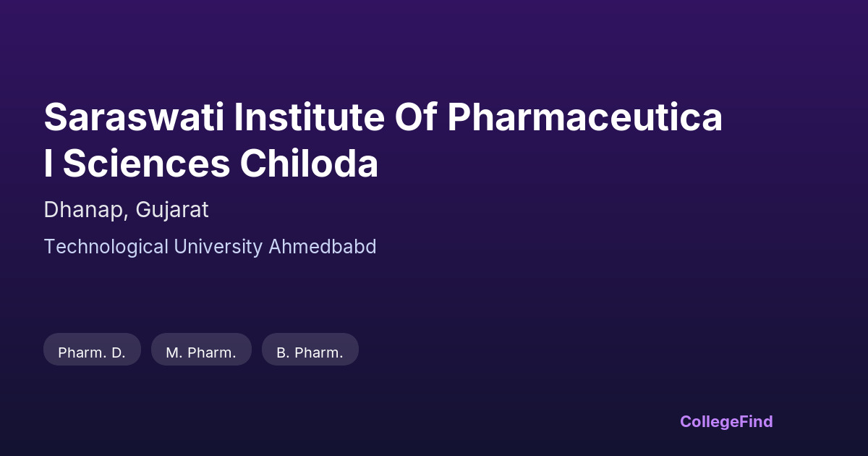Click the letter I starting the second title line

pyautogui.click(x=48, y=164)
